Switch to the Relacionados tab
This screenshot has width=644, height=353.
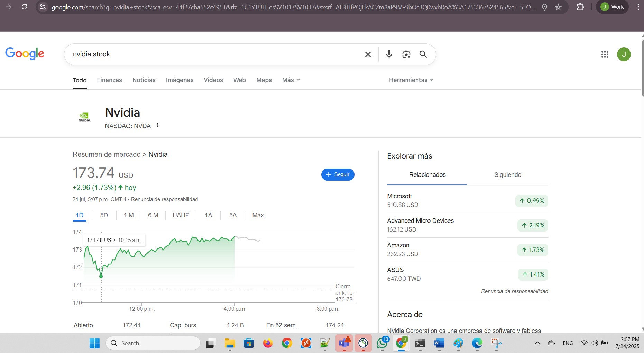click(x=427, y=175)
